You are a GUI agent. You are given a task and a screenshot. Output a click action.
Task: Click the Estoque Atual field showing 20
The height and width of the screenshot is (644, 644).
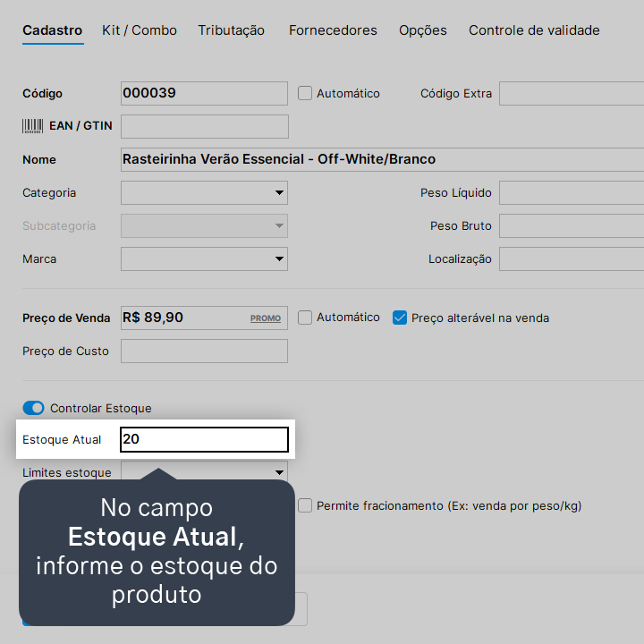point(204,439)
